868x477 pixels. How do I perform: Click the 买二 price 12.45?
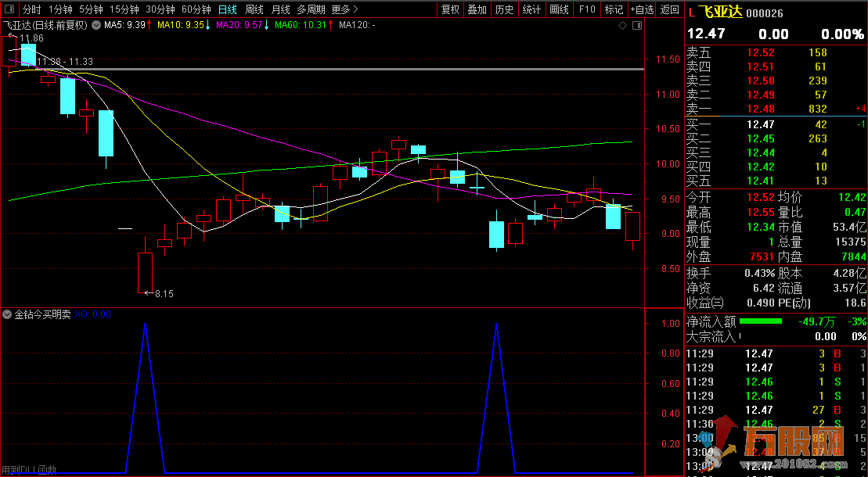(x=761, y=139)
